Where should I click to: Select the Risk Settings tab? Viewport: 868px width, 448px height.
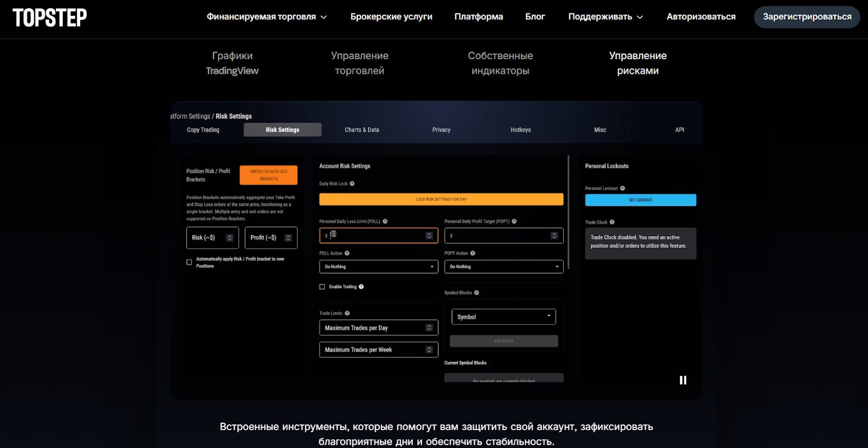pyautogui.click(x=283, y=130)
